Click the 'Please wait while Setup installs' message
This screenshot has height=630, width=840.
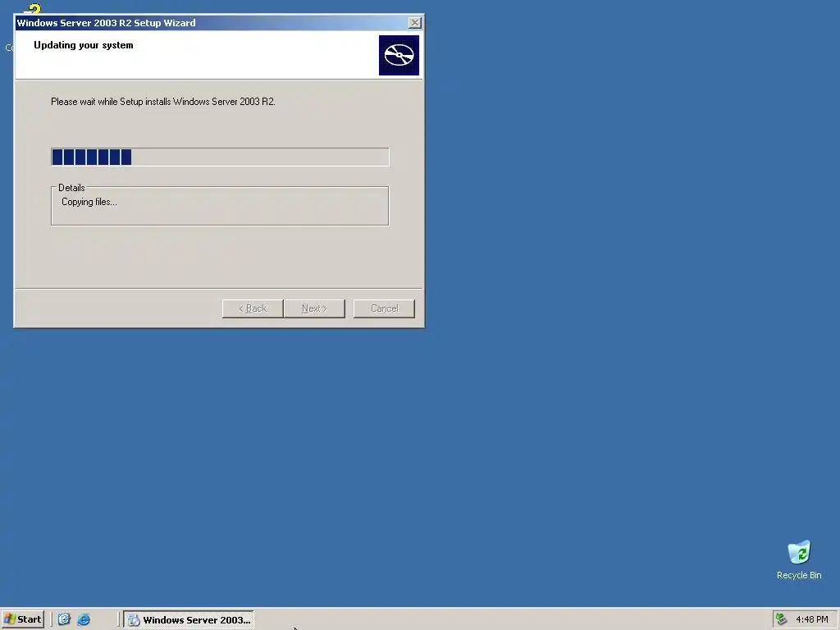(163, 101)
